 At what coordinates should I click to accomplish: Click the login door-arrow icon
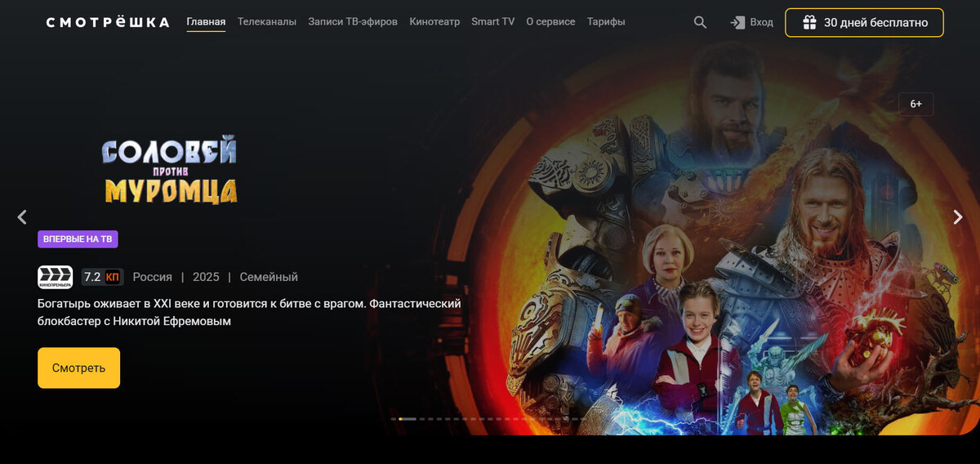click(x=737, y=22)
